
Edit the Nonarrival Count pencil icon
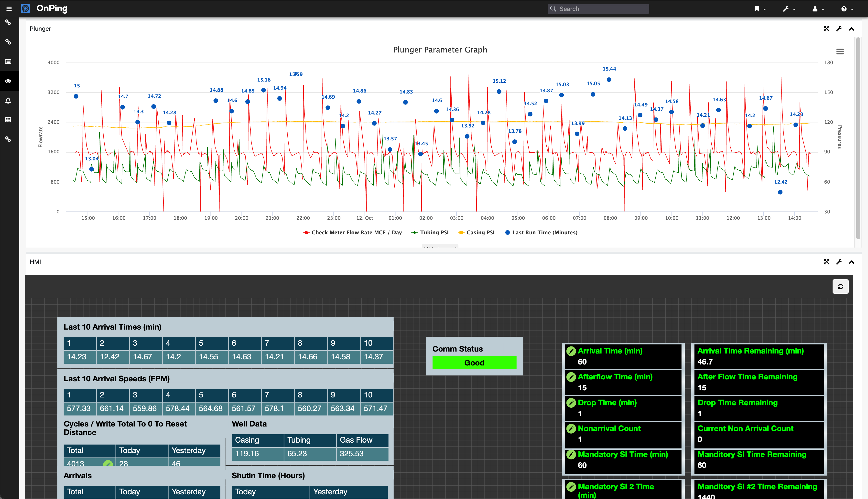click(x=571, y=428)
